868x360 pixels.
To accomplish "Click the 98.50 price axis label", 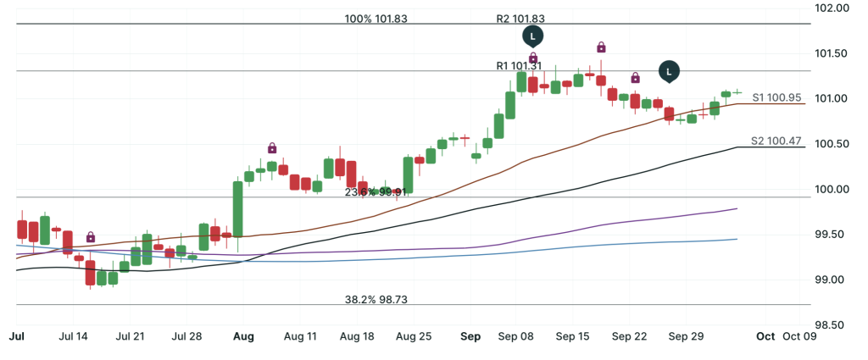I will click(x=831, y=325).
